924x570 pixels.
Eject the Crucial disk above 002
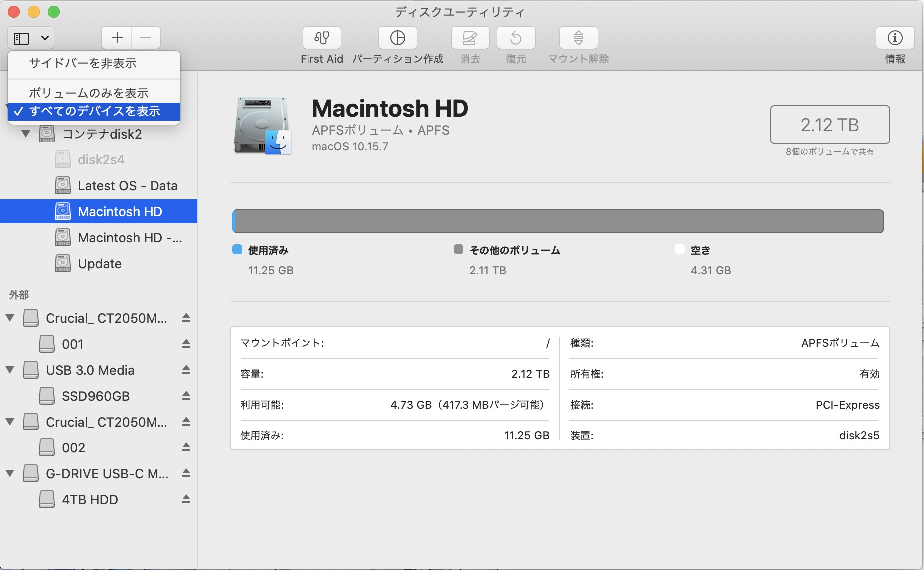[186, 422]
